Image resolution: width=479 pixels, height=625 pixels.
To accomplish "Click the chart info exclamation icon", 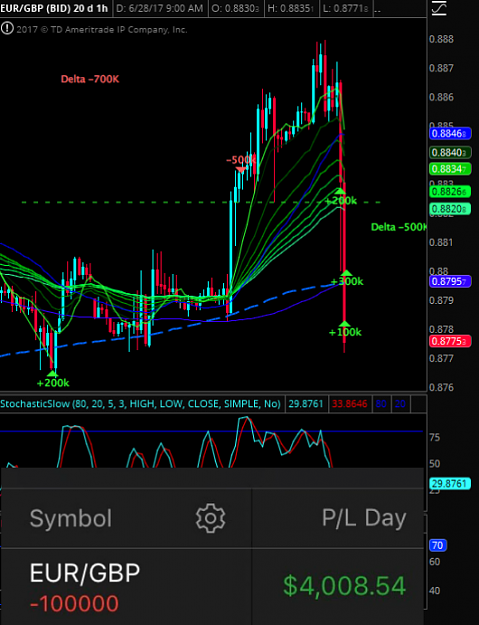I will [7, 29].
